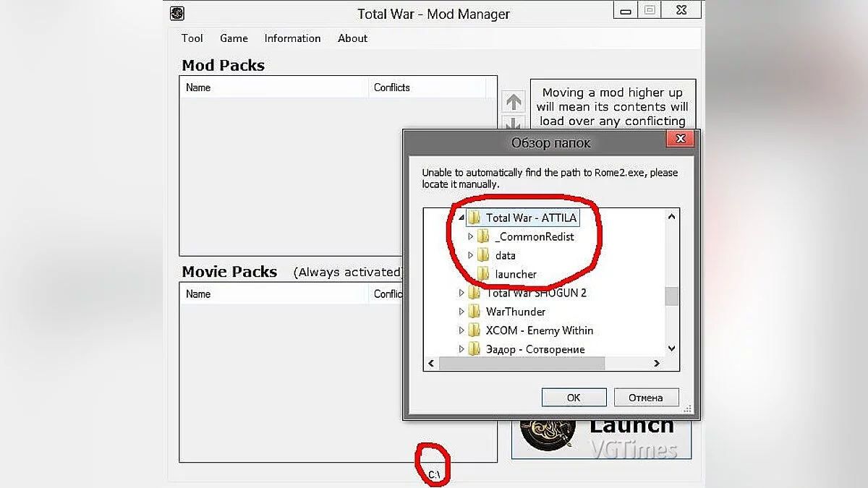Click the horizontal scrollbar right arrow
Screen dimensions: 868x488
coord(657,364)
